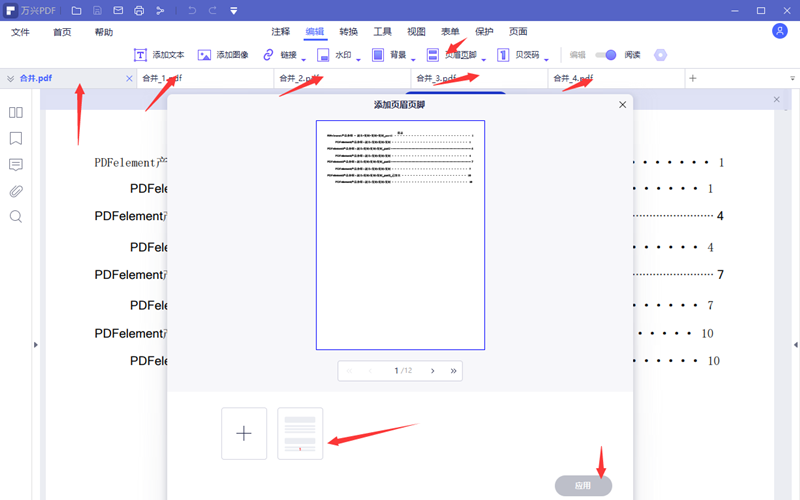
Task: Click plus tile to add new header/footer template
Action: pyautogui.click(x=244, y=434)
